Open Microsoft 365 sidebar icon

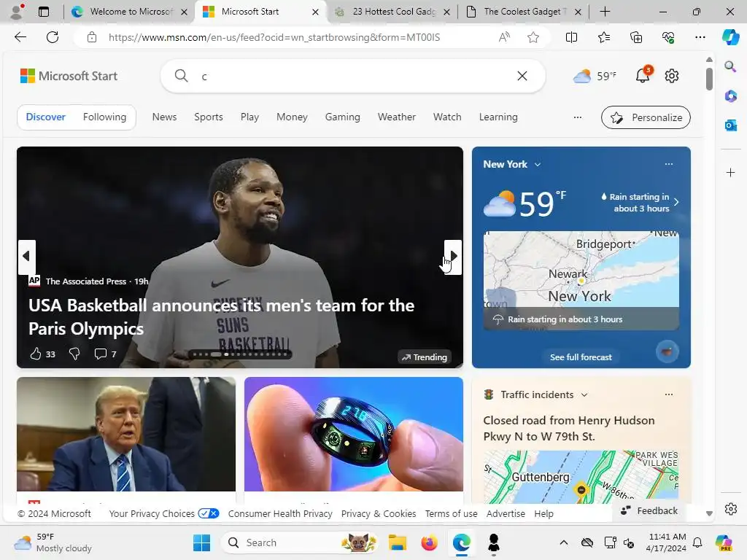coord(730,96)
